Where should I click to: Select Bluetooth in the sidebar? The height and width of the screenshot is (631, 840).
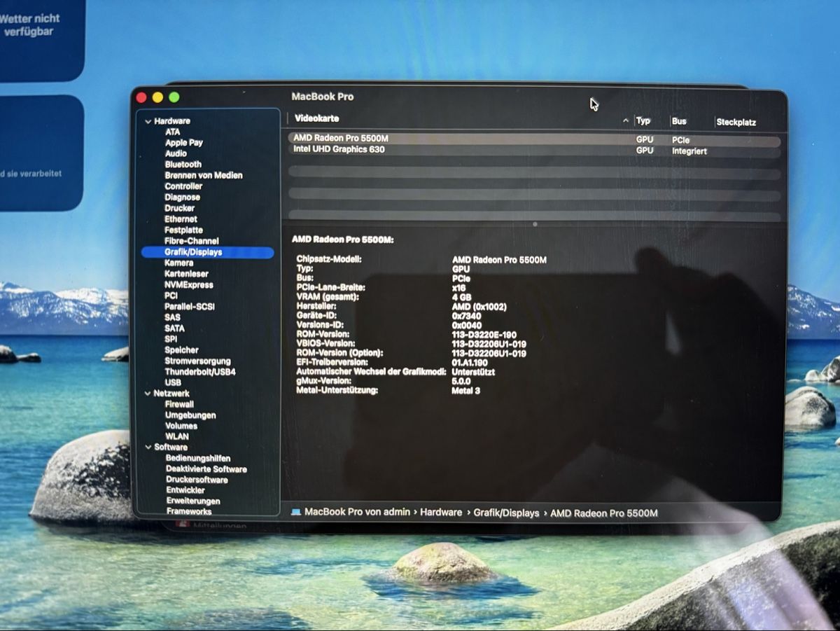(x=183, y=164)
